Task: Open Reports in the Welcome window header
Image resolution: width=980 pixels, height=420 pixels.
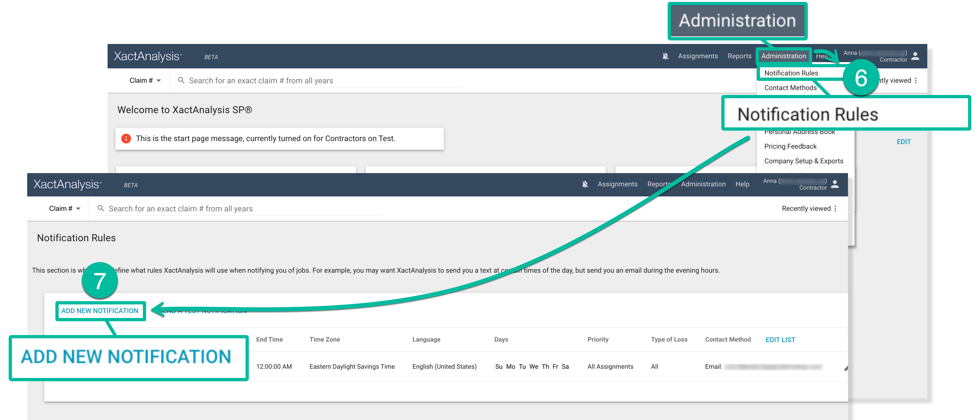Action: click(x=740, y=56)
